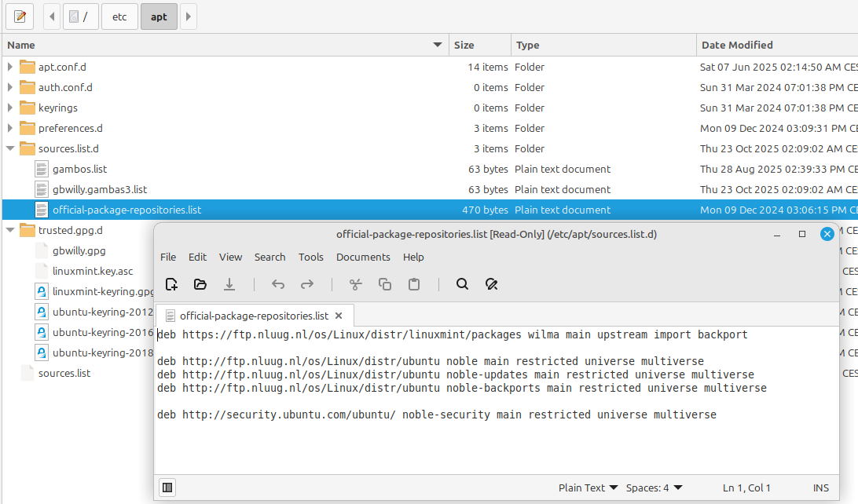Screen dimensions: 858x504
Task: Open the Search menu
Action: click(269, 257)
